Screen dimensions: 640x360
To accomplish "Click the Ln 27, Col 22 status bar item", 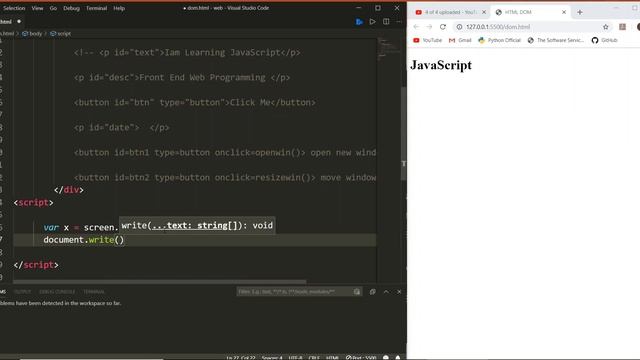I will tap(241, 358).
